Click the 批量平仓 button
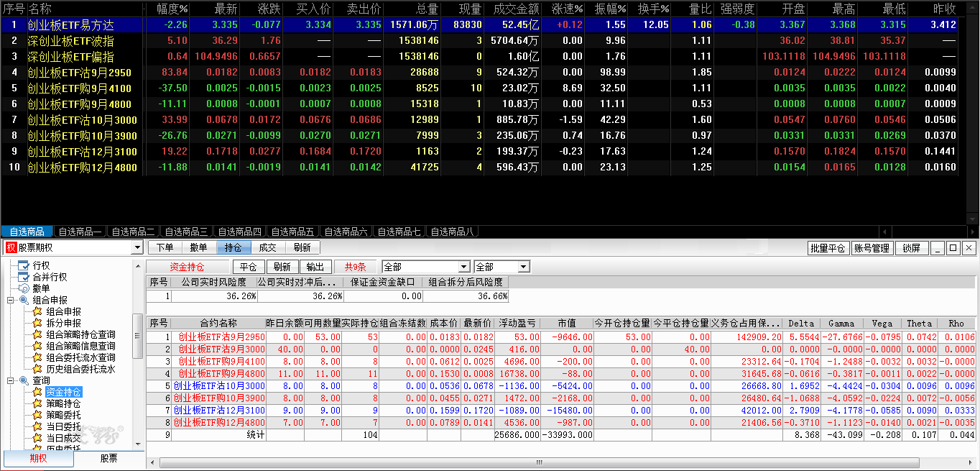 (x=828, y=248)
